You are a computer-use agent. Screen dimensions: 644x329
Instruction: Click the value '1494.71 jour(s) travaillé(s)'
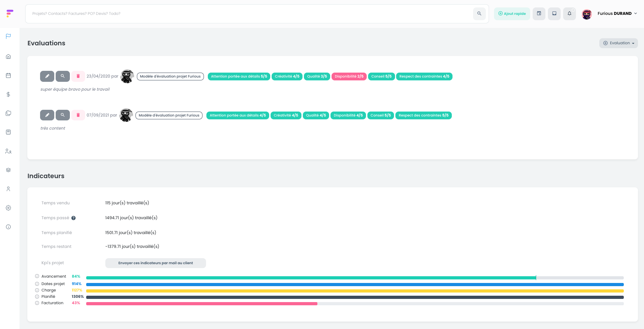pos(131,218)
